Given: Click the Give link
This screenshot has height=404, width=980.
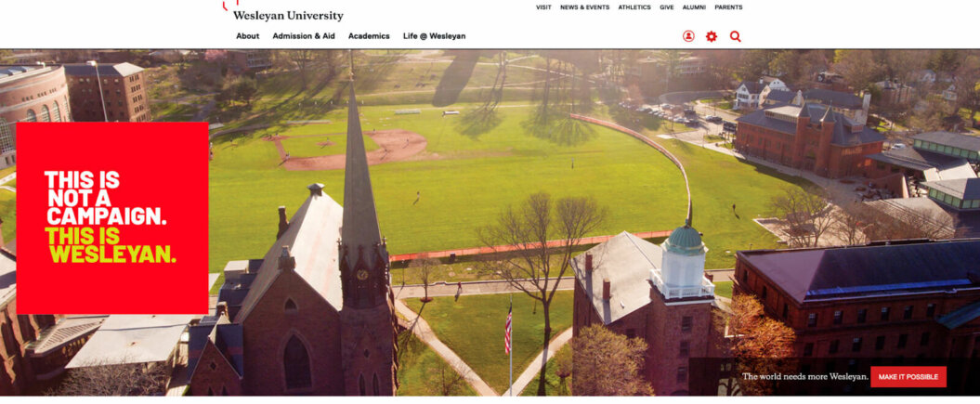Looking at the screenshot, I should 667,7.
